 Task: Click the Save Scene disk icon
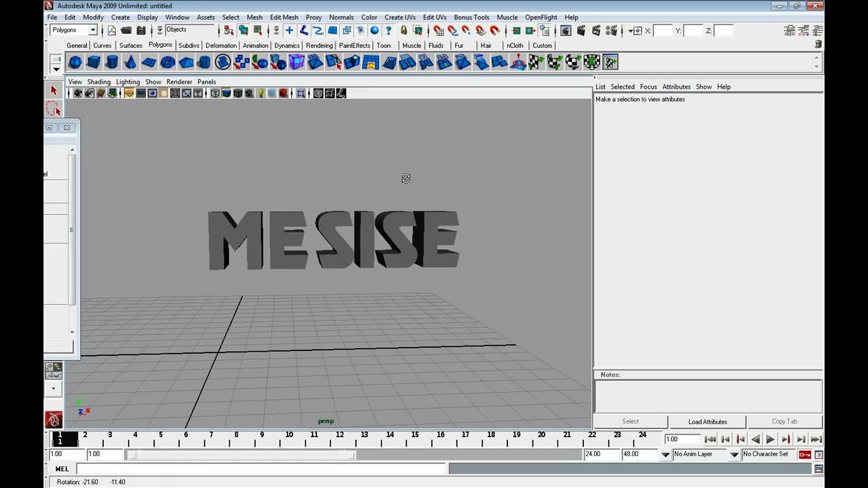141,30
